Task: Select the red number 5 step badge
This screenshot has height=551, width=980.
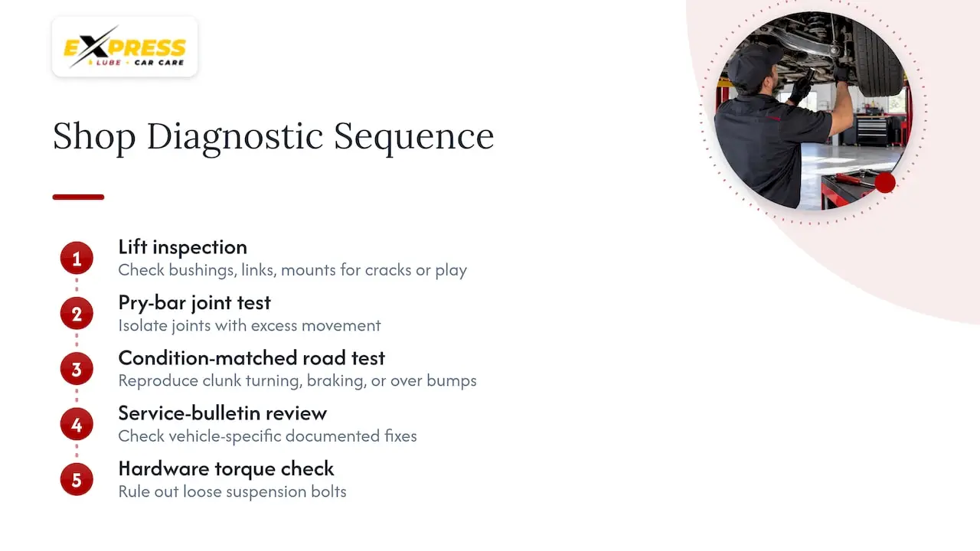Action: tap(77, 480)
